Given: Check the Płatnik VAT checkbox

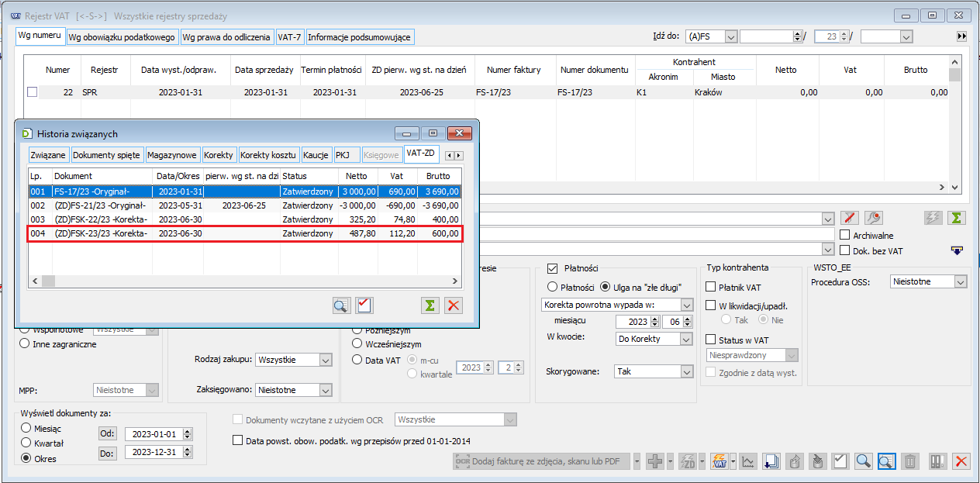Looking at the screenshot, I should pyautogui.click(x=711, y=287).
